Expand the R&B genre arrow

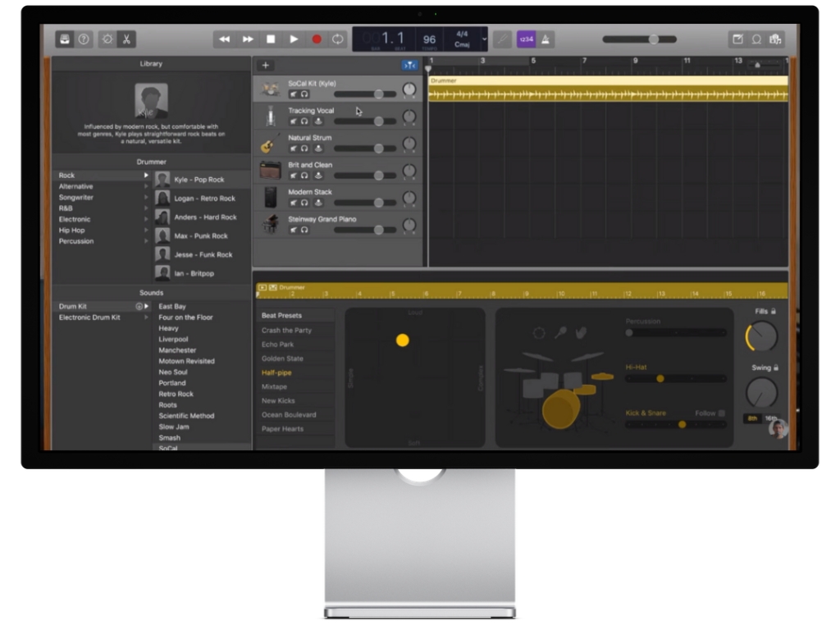point(146,208)
